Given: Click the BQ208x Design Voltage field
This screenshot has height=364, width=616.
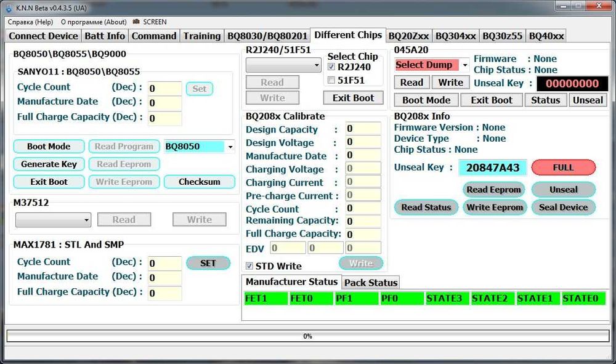Looking at the screenshot, I should (363, 142).
